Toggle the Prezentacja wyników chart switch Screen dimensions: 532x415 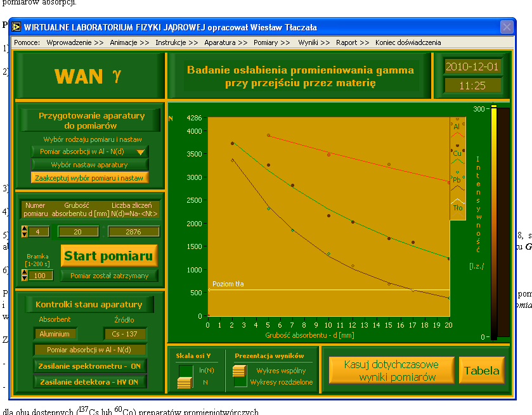coord(239,376)
